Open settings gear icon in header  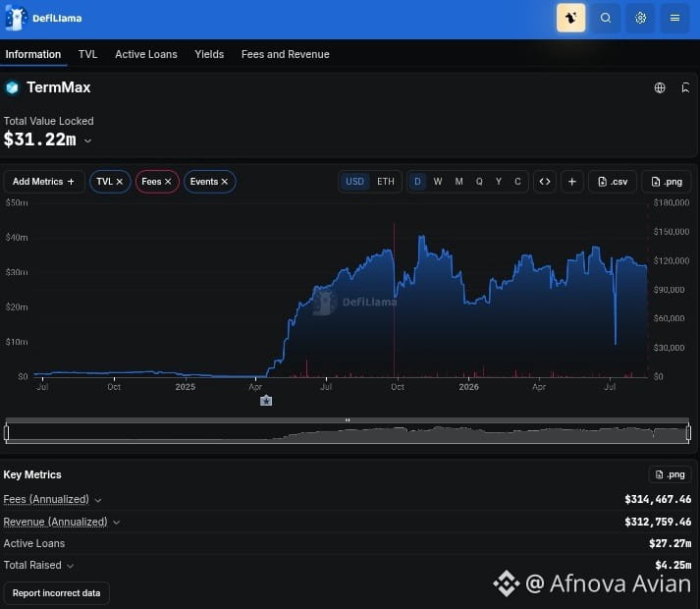641,18
